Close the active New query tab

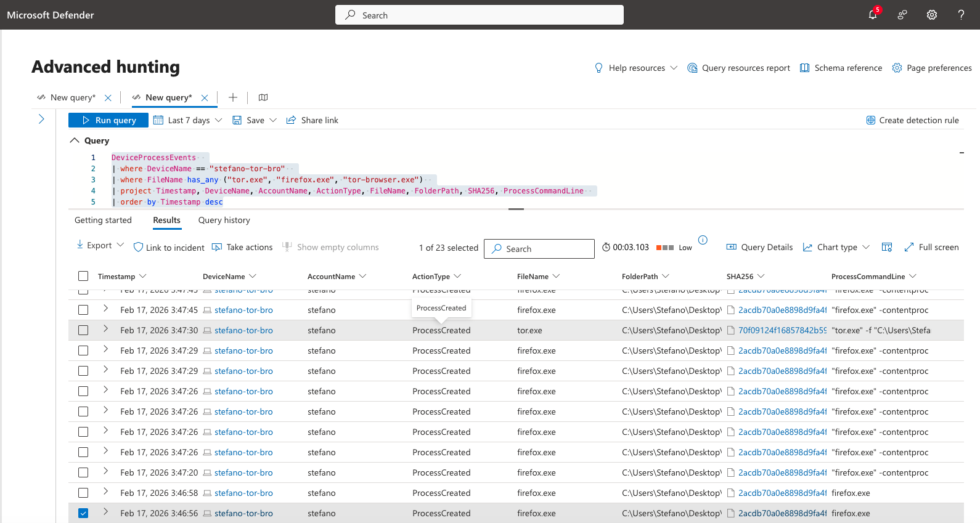[x=205, y=98]
